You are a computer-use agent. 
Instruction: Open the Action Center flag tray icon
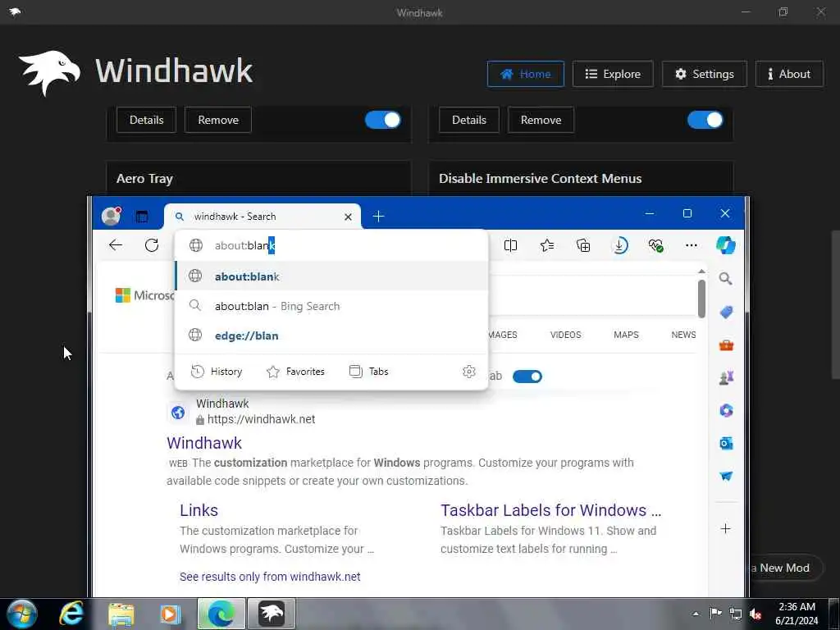715,614
